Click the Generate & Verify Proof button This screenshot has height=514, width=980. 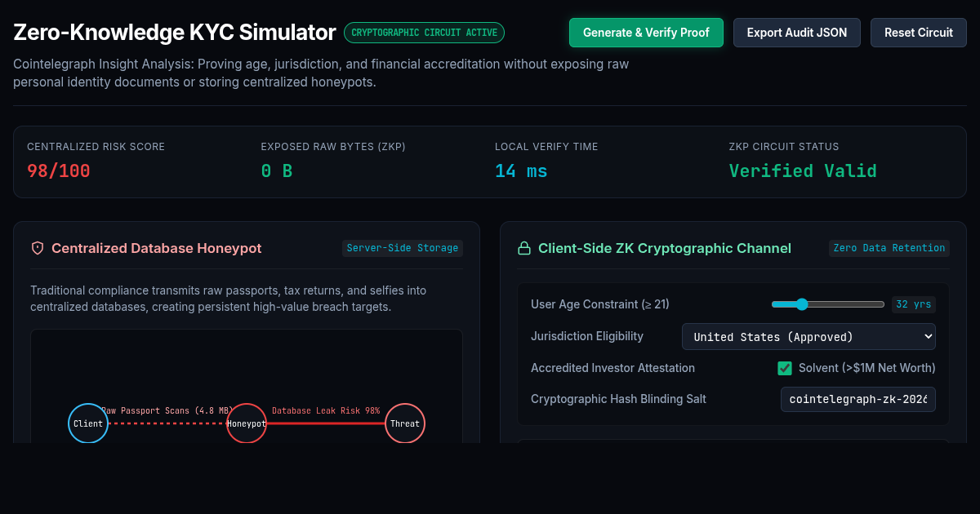(x=646, y=33)
